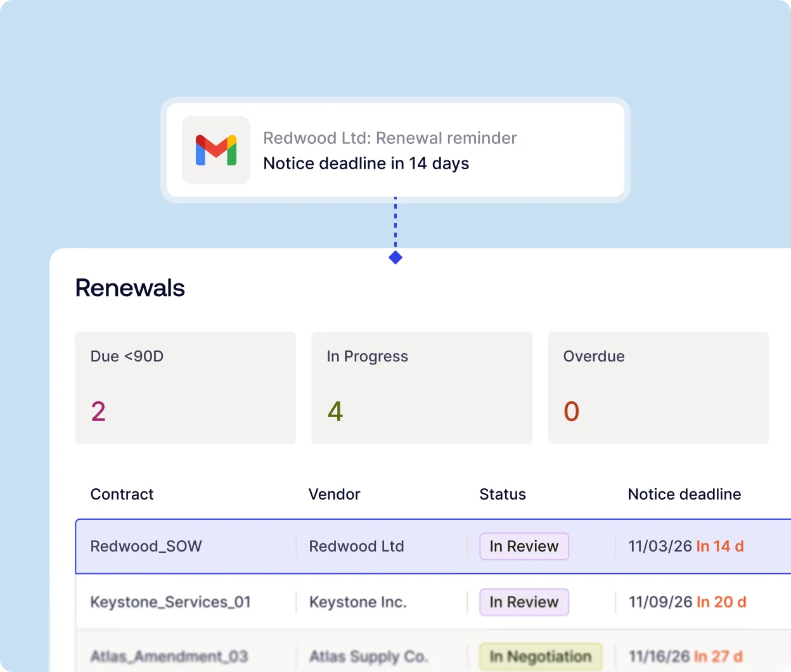Image resolution: width=791 pixels, height=672 pixels.
Task: Click the Renewals heading
Action: pos(130,288)
